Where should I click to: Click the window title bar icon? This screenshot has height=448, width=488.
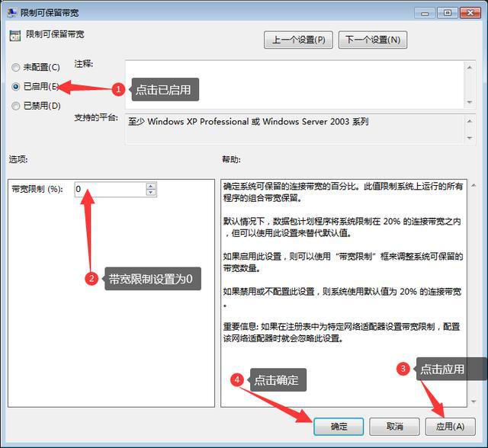click(x=12, y=12)
